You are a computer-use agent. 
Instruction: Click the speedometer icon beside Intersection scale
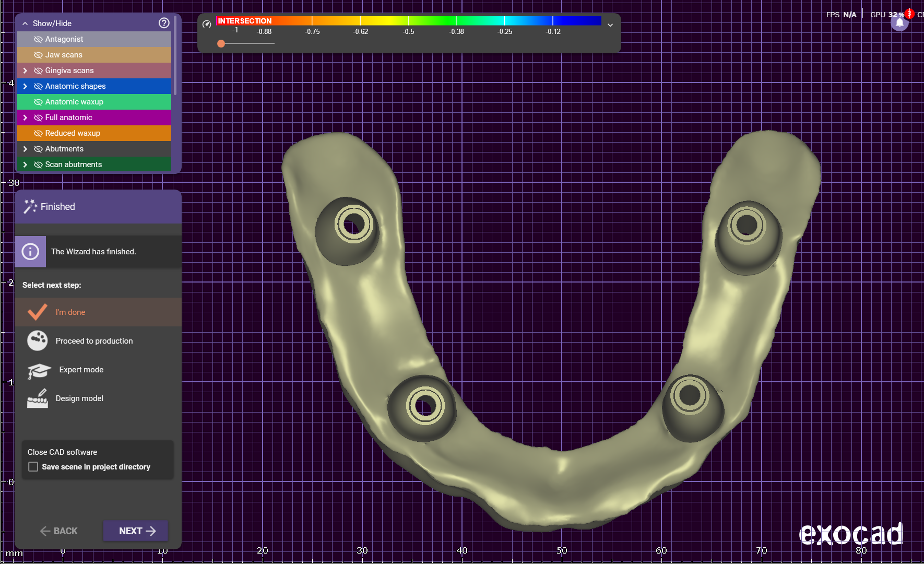point(207,23)
